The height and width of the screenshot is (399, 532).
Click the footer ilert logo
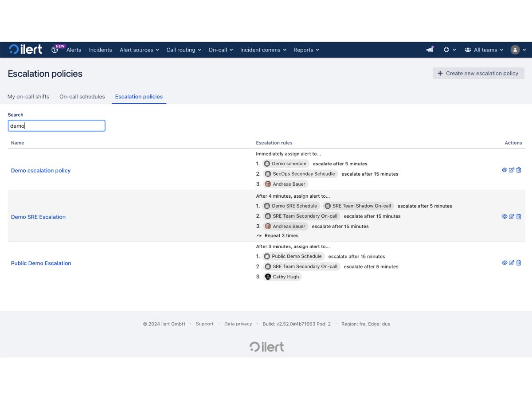coord(266,346)
